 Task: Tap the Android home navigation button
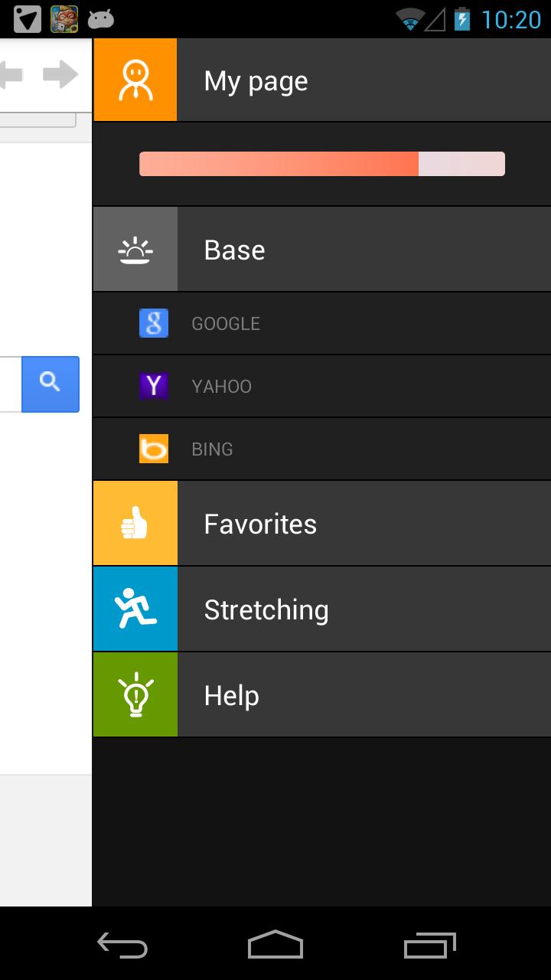point(275,944)
